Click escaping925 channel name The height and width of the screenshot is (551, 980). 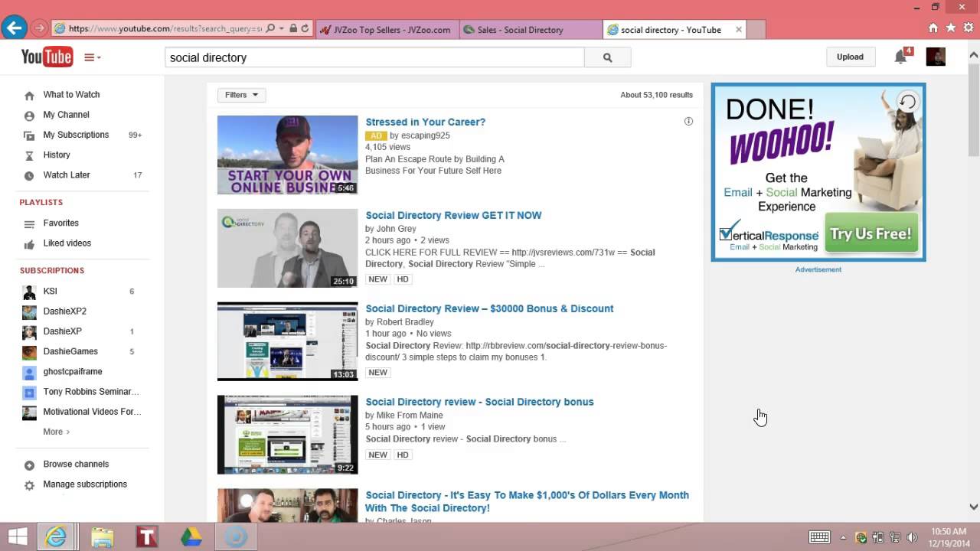425,135
